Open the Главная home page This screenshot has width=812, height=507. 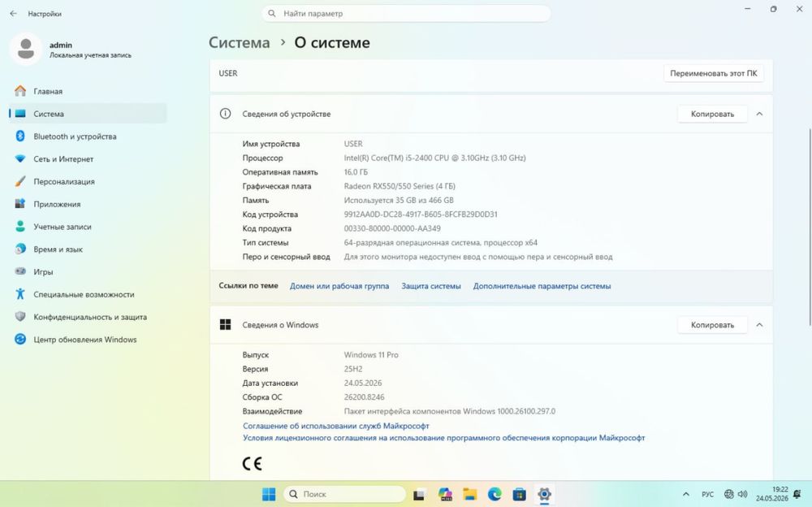click(x=88, y=91)
